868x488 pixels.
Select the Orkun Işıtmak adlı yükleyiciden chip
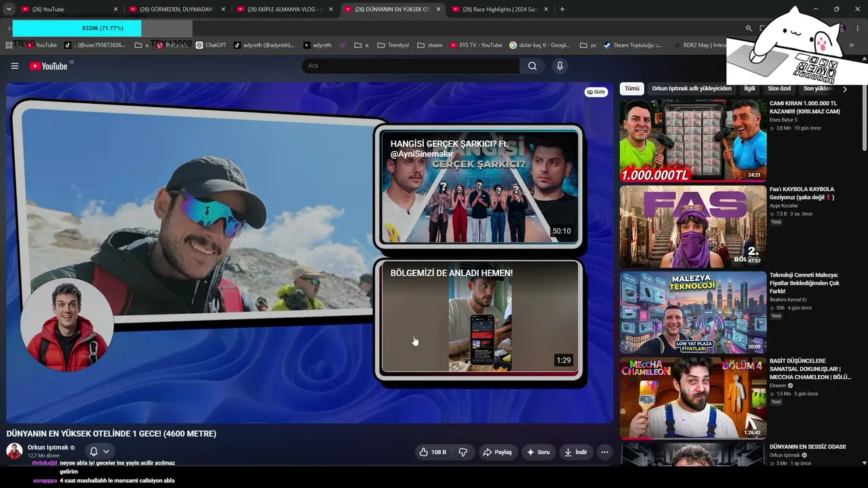[x=692, y=89]
